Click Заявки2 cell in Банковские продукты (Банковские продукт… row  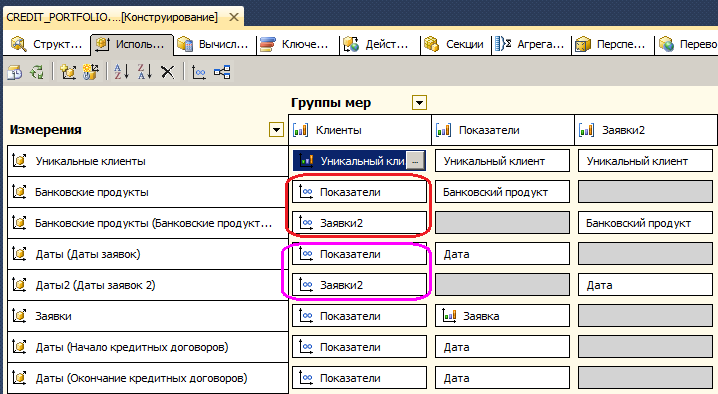click(359, 223)
